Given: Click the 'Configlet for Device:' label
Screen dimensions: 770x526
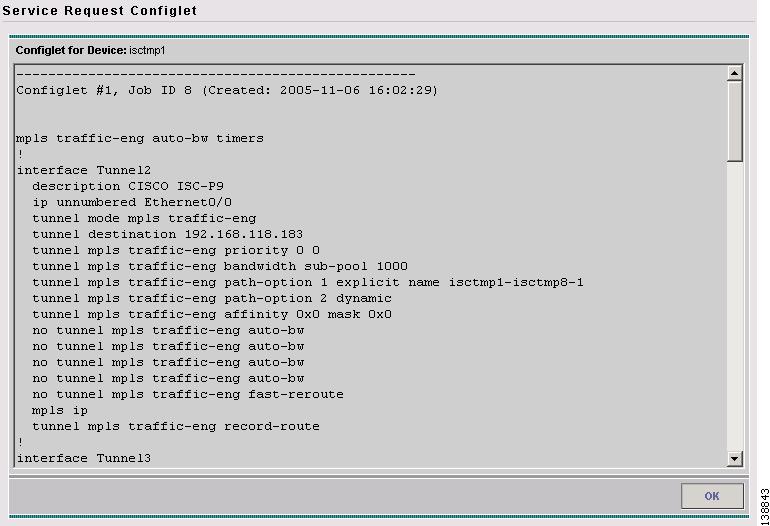Looking at the screenshot, I should (71, 50).
